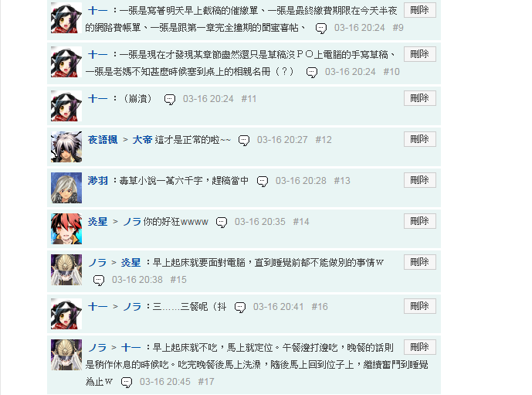Screen dimensions: 532x395
Task: Open 大帝 mentioned user link
Action: (142, 140)
